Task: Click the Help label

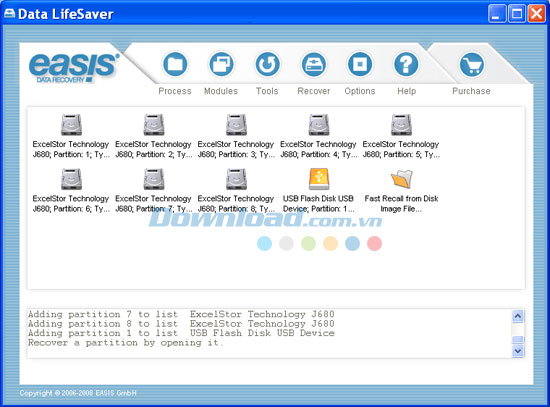Action: [407, 91]
